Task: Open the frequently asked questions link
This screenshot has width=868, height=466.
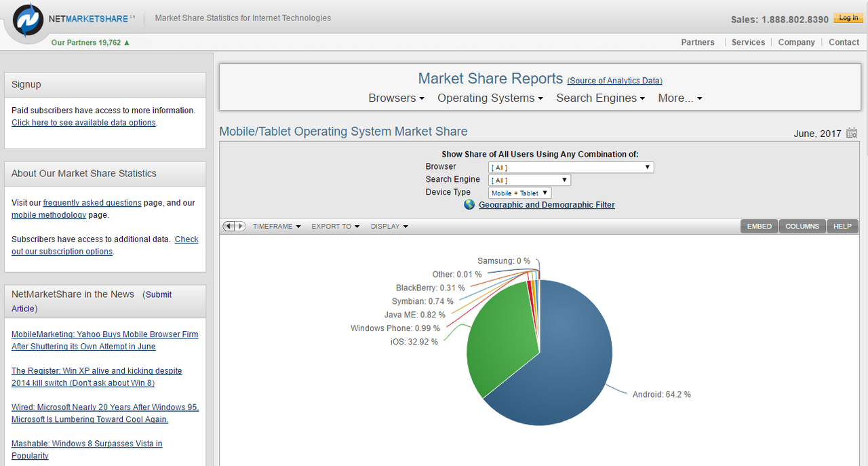Action: 92,203
